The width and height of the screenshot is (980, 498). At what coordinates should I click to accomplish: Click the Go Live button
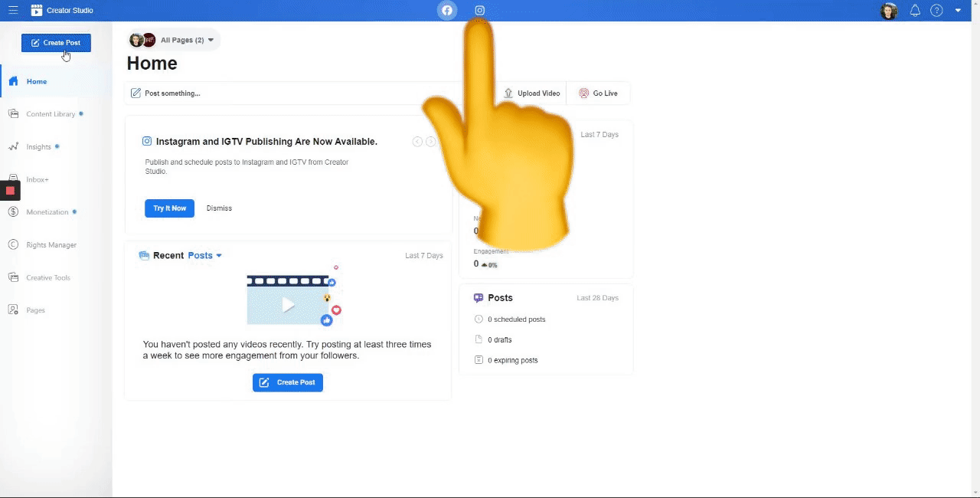pyautogui.click(x=598, y=93)
